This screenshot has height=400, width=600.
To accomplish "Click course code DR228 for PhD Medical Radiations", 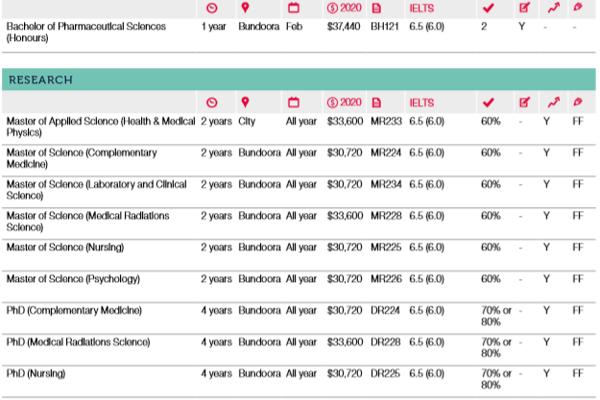I will tap(385, 342).
